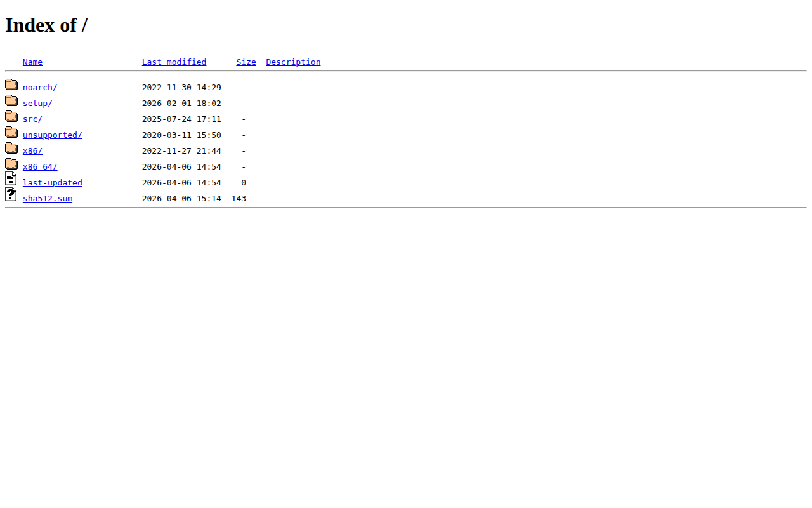Click the unknown file icon for sha512.sum

click(11, 195)
